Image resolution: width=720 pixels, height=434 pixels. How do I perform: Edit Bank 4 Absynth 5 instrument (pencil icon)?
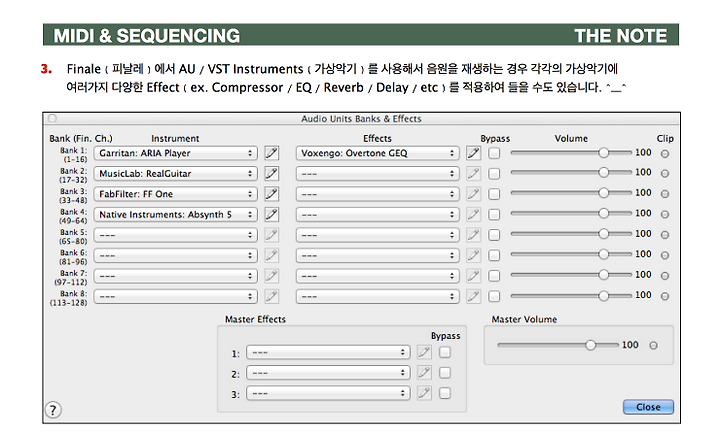coord(271,214)
